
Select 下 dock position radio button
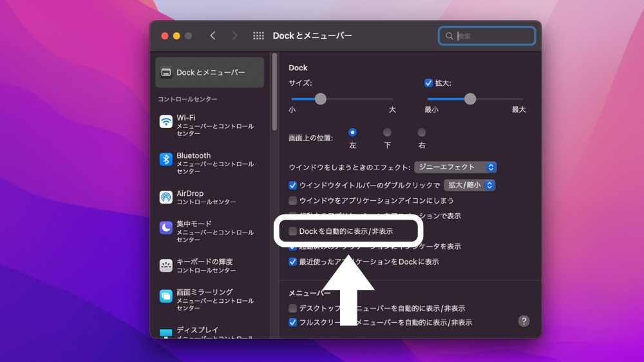click(x=387, y=132)
